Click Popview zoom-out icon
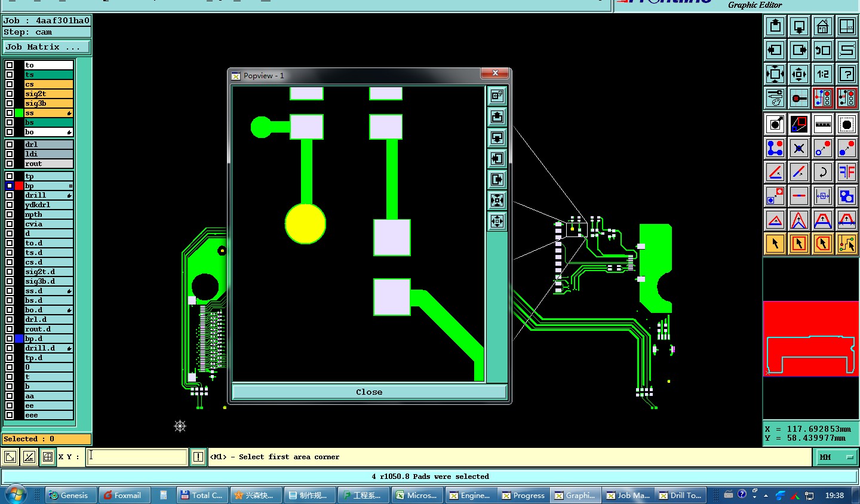The image size is (860, 504). pyautogui.click(x=497, y=221)
